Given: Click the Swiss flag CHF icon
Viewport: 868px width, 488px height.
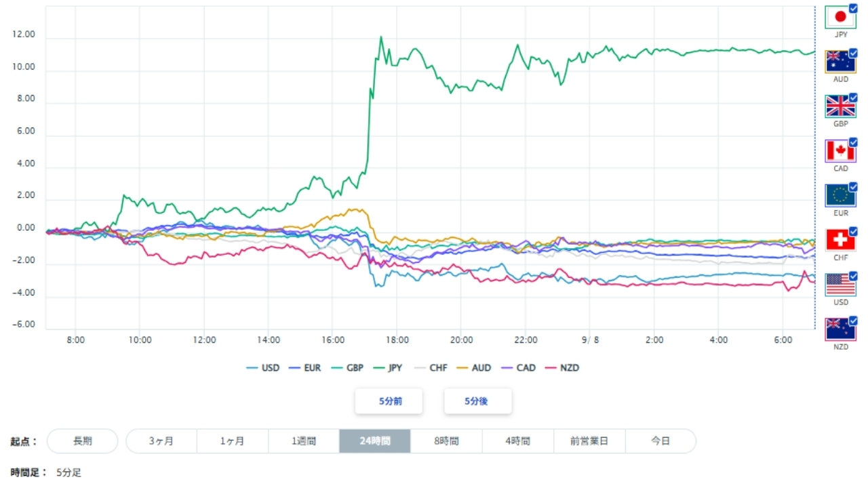Looking at the screenshot, I should (x=840, y=240).
